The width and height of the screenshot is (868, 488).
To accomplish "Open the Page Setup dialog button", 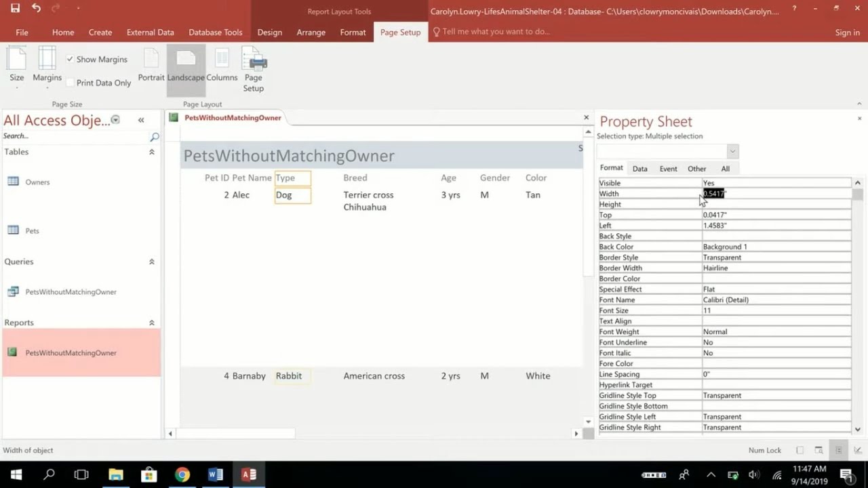I will point(254,69).
